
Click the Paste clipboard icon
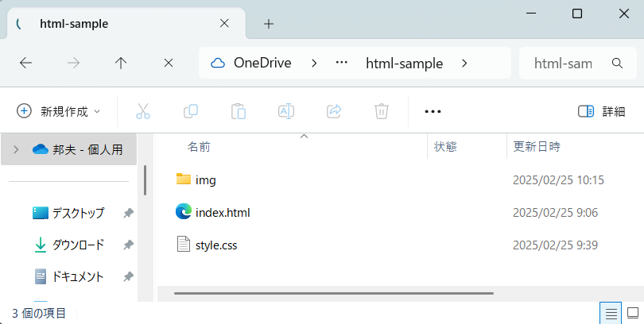click(239, 111)
